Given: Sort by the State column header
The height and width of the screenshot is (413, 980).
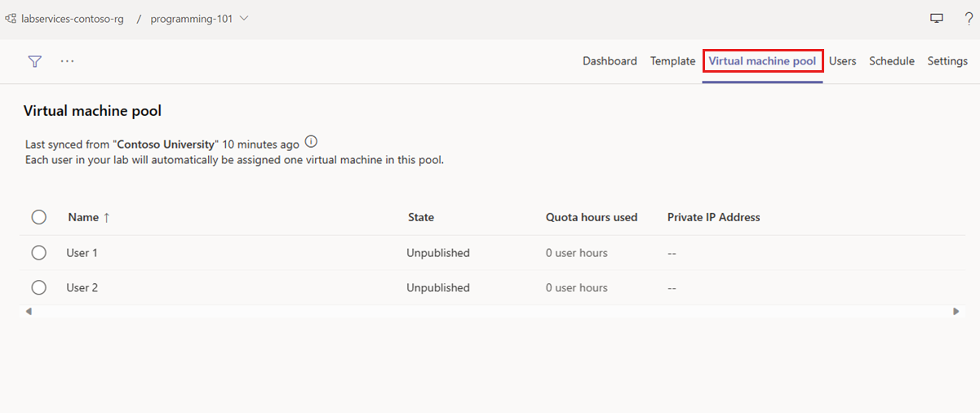Looking at the screenshot, I should (x=421, y=217).
